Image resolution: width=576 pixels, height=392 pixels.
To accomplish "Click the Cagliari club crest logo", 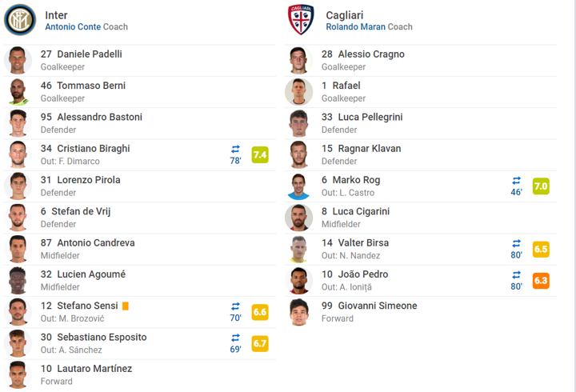I will pyautogui.click(x=301, y=20).
